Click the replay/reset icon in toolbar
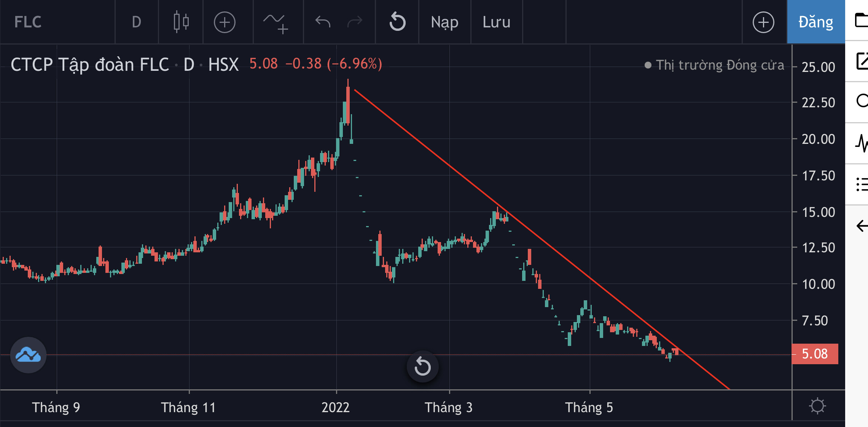The height and width of the screenshot is (427, 868). [397, 22]
